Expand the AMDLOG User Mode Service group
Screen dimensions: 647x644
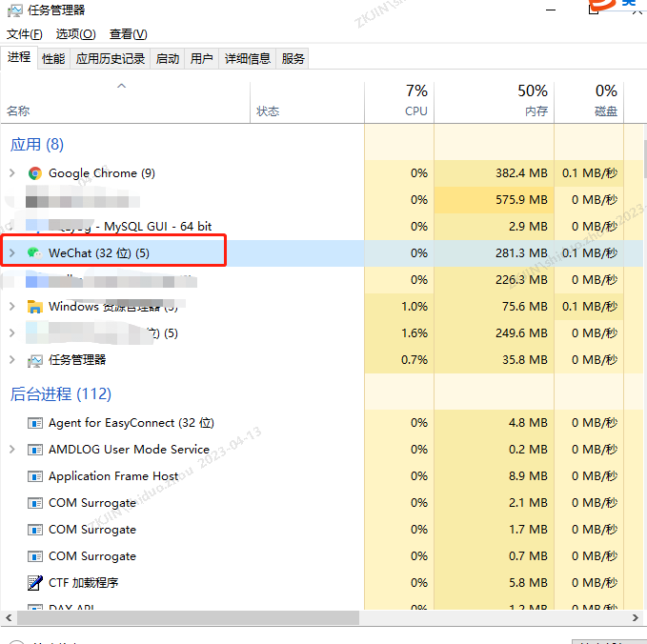coord(12,450)
